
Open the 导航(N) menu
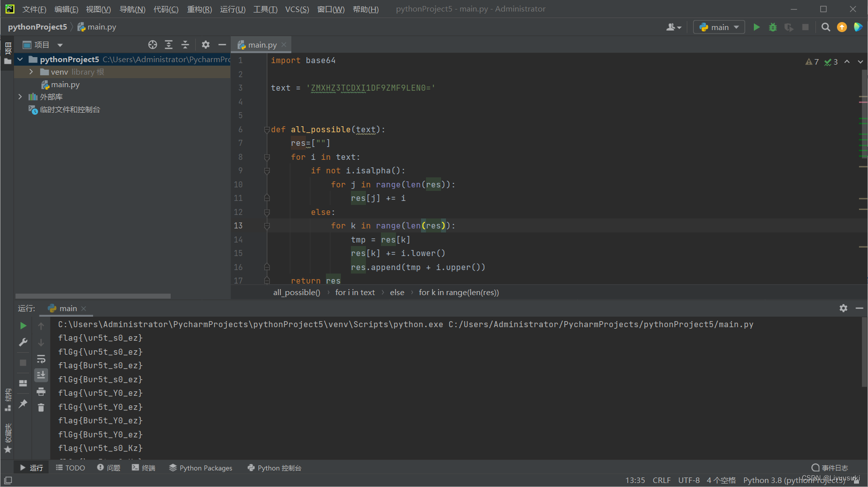132,9
